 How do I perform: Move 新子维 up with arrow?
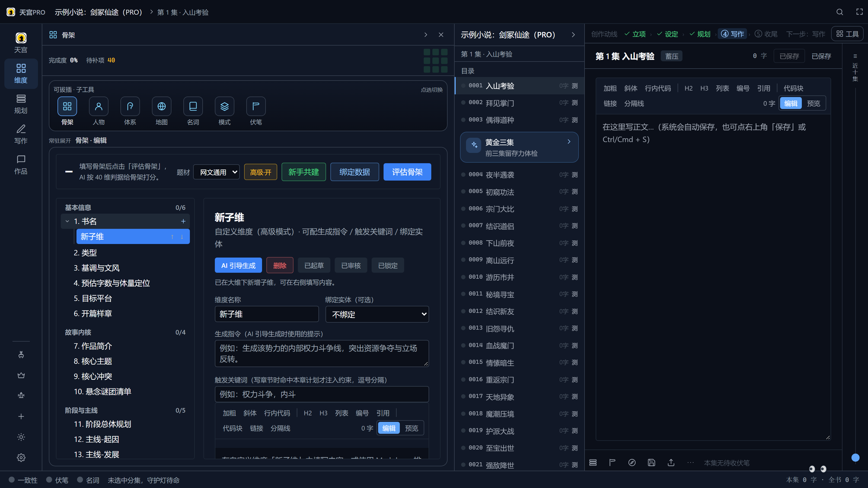pos(172,237)
